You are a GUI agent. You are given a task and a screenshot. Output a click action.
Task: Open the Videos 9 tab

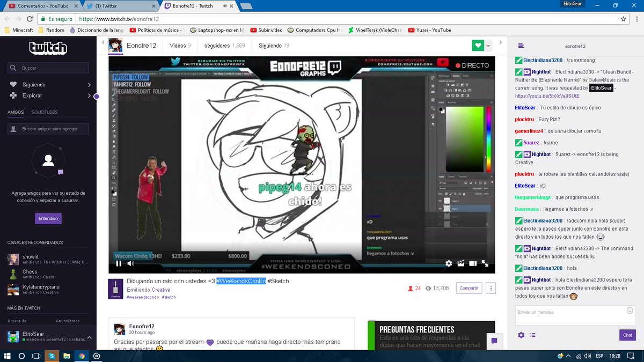180,46
